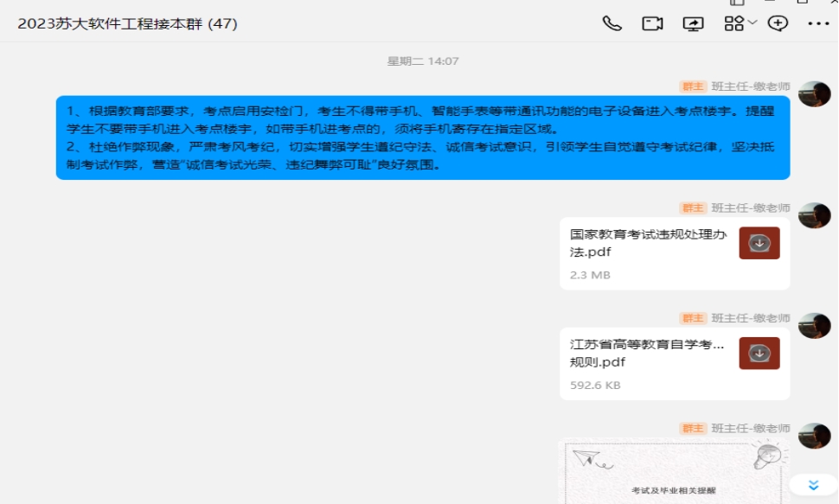Viewport: 839px width, 504px height.
Task: Click the screen share icon
Action: [693, 23]
